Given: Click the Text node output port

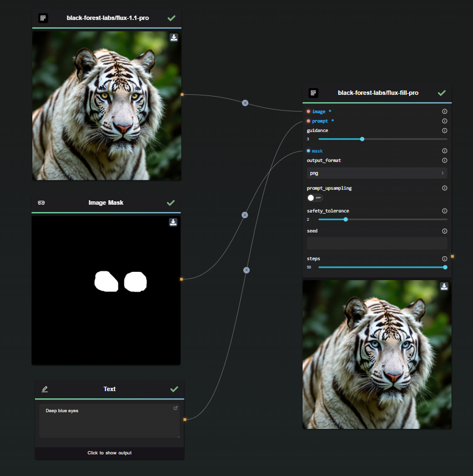Looking at the screenshot, I should point(185,419).
